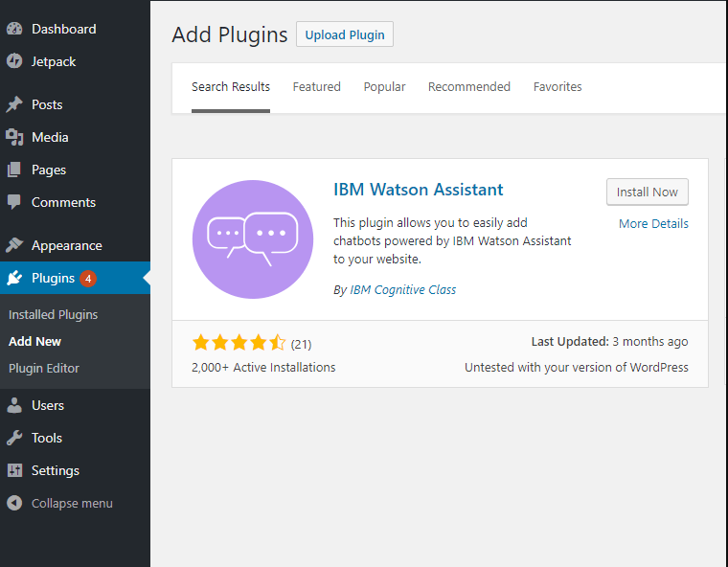Open Comments in the sidebar
Image resolution: width=728 pixels, height=567 pixels.
pos(63,202)
